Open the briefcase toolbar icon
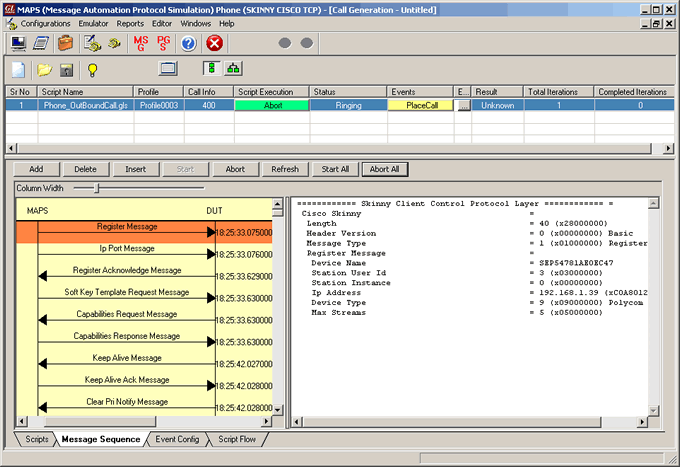 (x=65, y=43)
